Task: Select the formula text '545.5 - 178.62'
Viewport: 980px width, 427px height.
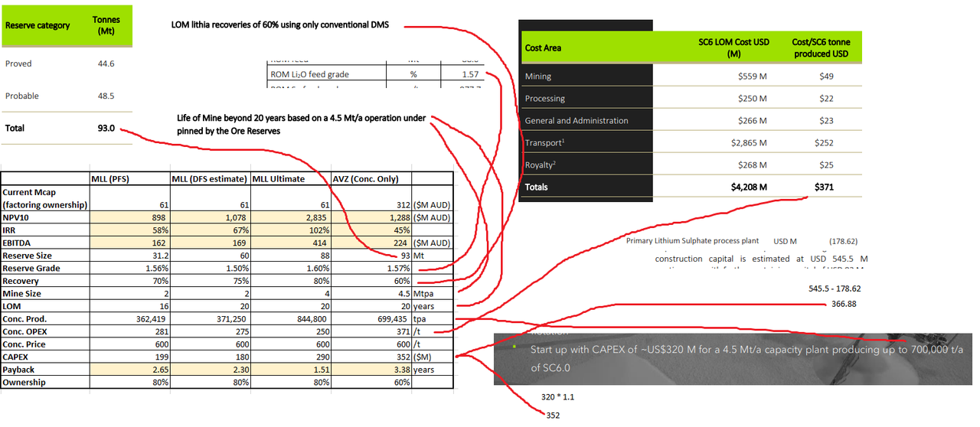Action: (x=835, y=289)
